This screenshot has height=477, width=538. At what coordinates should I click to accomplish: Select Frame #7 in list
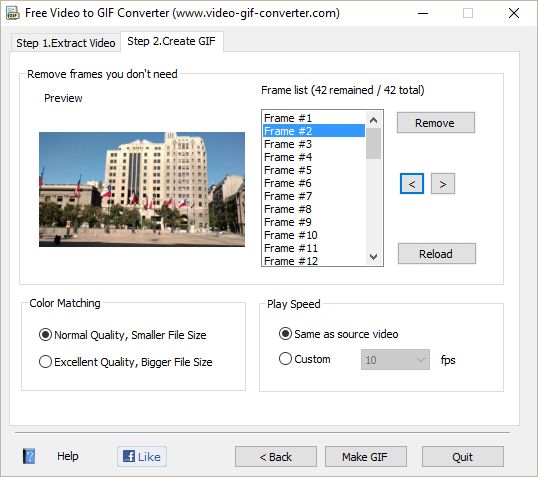point(314,196)
